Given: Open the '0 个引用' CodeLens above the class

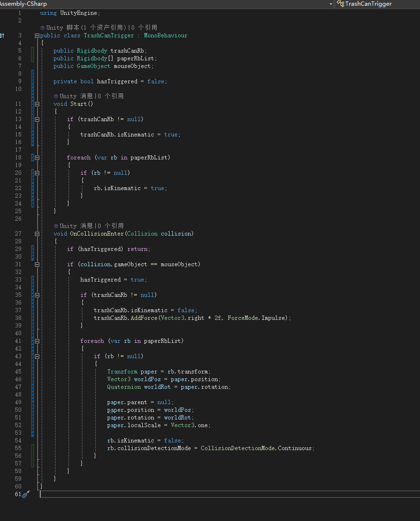Looking at the screenshot, I should pos(144,28).
